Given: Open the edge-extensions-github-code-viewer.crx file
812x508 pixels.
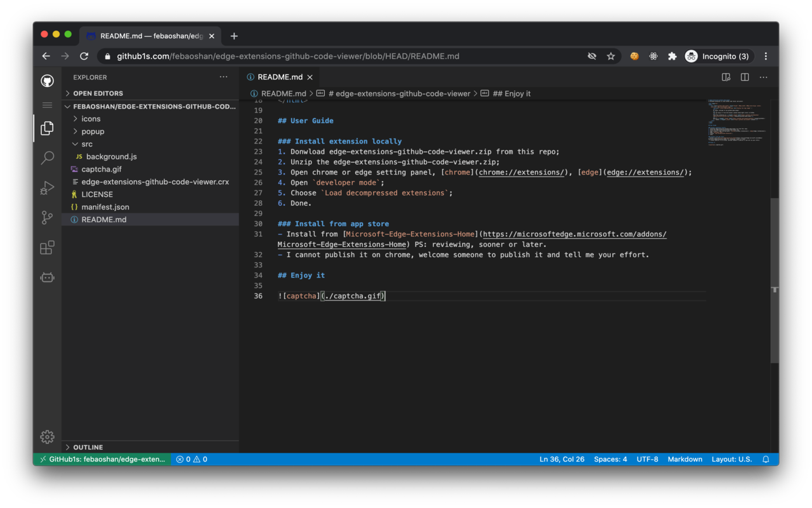Looking at the screenshot, I should pos(150,182).
